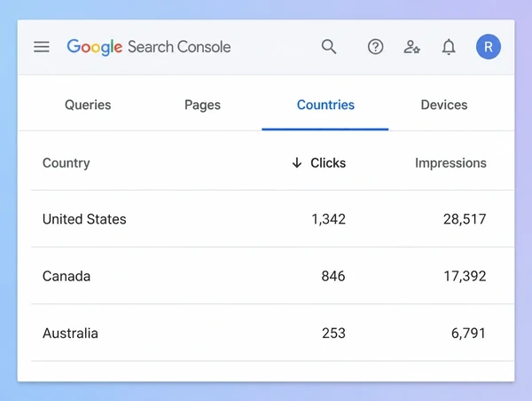
Task: Sort by the Country column header
Action: (x=66, y=163)
